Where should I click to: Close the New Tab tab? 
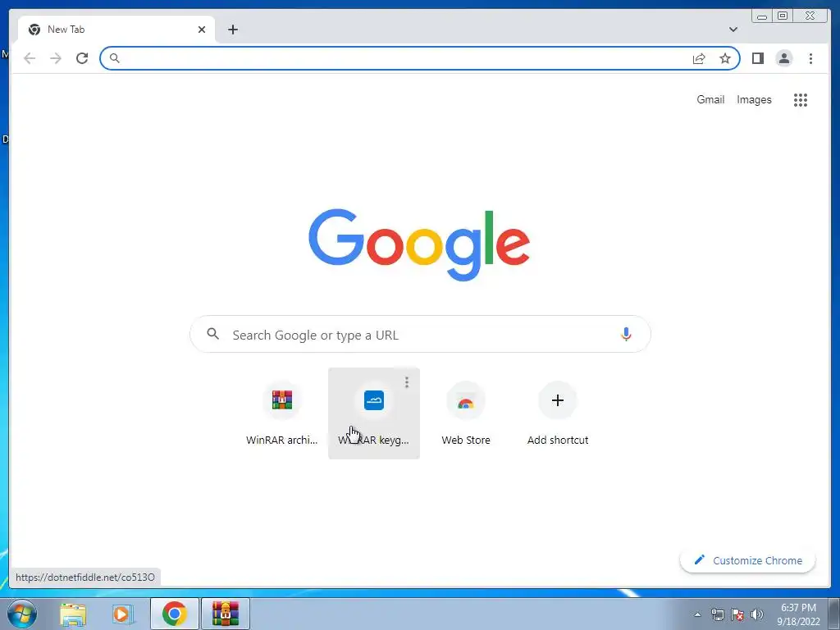(202, 30)
